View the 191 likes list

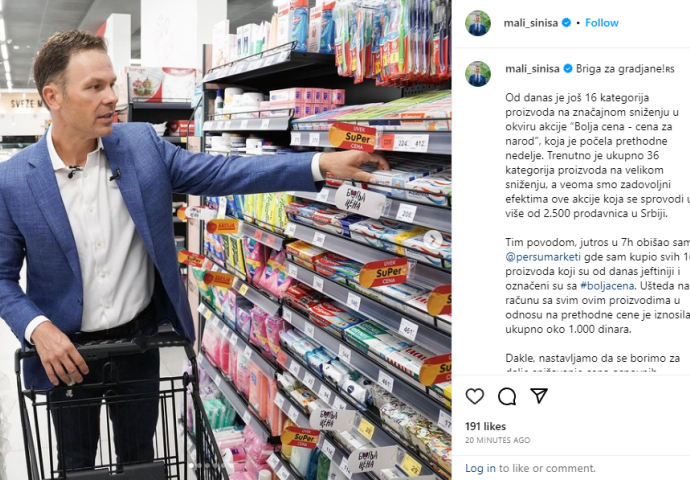[x=485, y=426]
